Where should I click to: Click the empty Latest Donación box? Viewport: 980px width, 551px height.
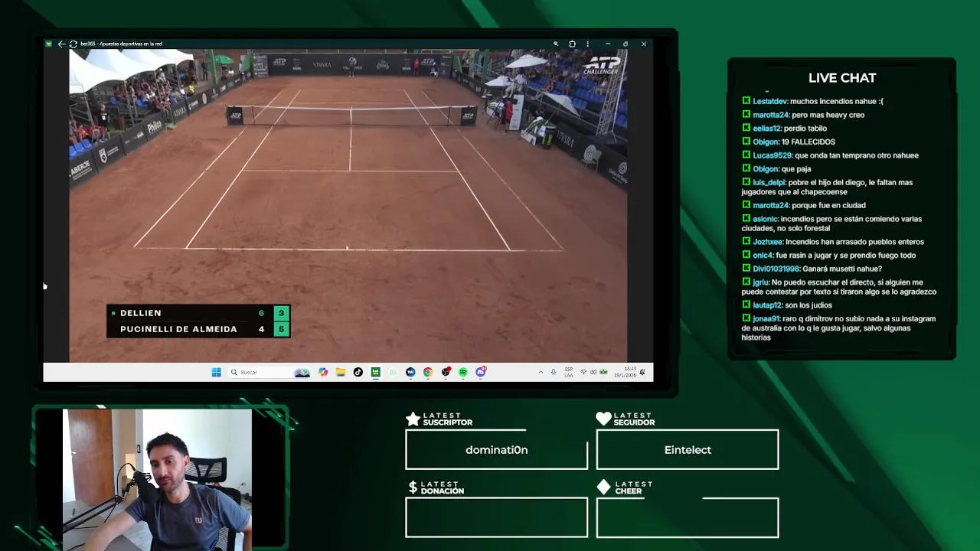pos(496,518)
